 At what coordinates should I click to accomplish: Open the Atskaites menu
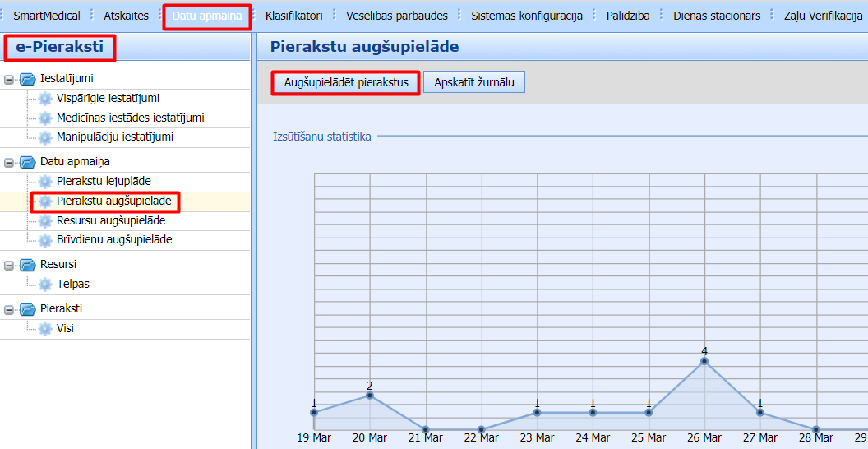(126, 16)
